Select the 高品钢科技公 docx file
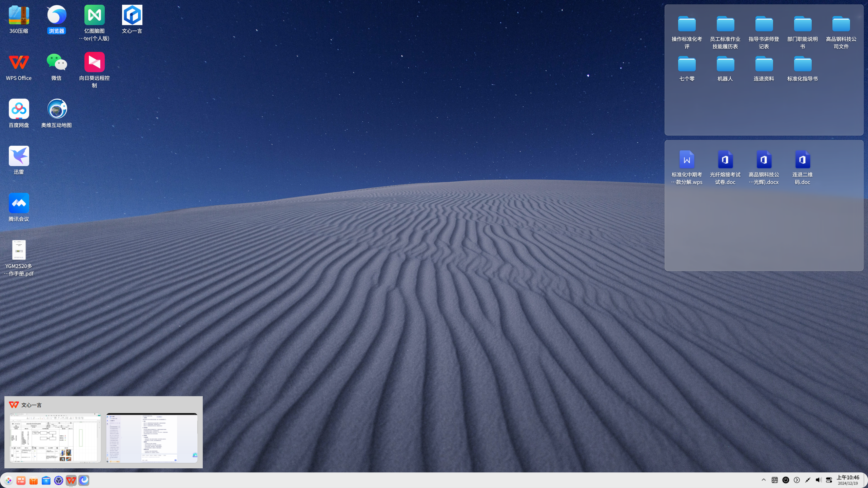The image size is (868, 488). (764, 168)
